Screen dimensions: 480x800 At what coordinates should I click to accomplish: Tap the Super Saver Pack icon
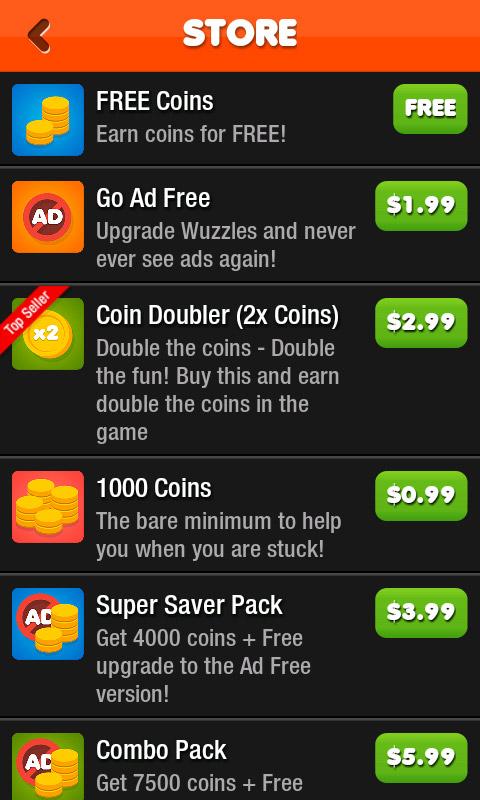[x=48, y=624]
